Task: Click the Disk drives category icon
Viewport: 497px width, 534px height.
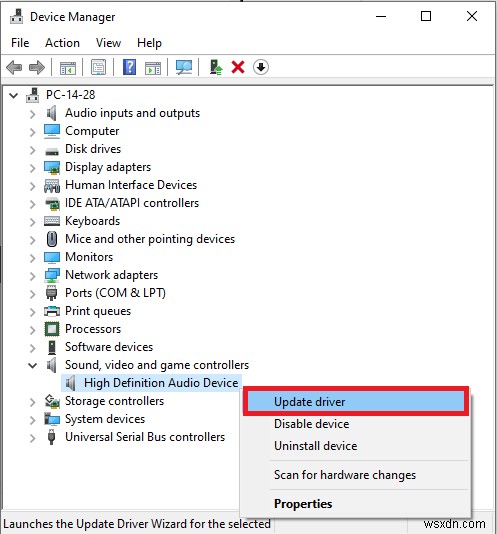Action: (52, 151)
